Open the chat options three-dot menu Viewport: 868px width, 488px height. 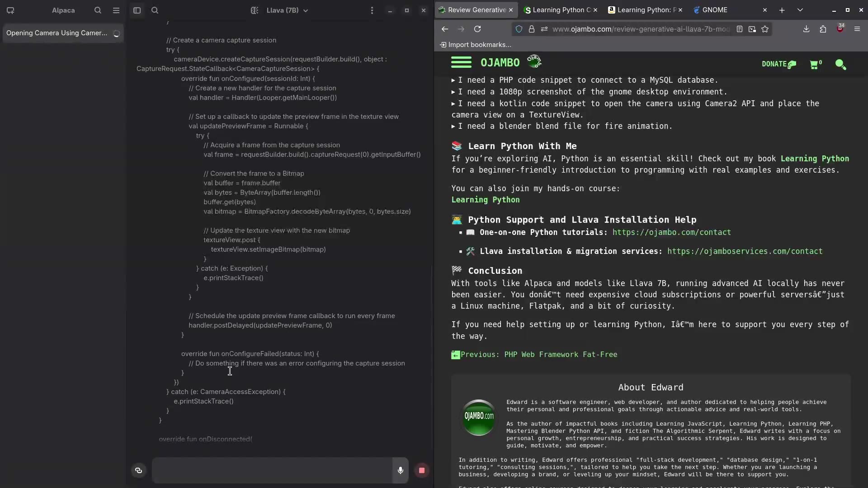click(372, 10)
